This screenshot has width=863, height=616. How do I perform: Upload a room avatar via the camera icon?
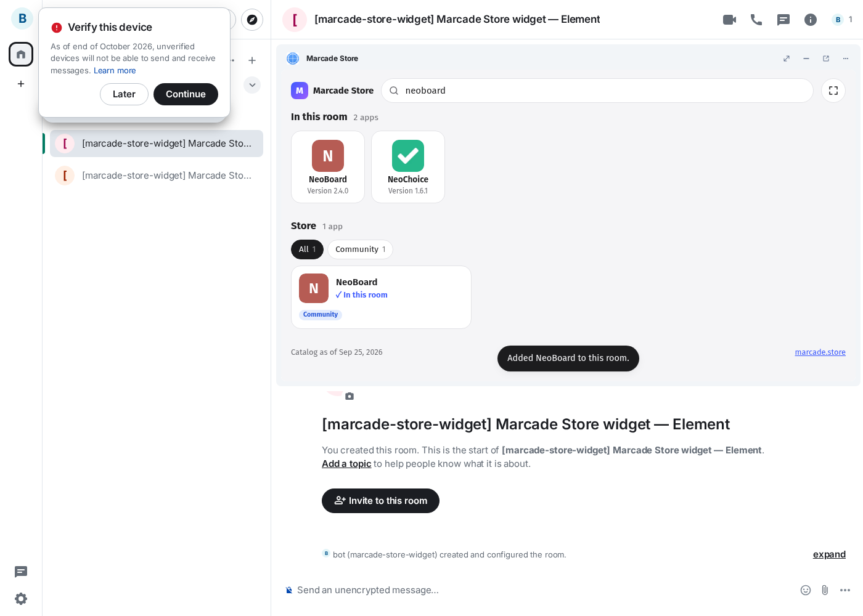[350, 396]
